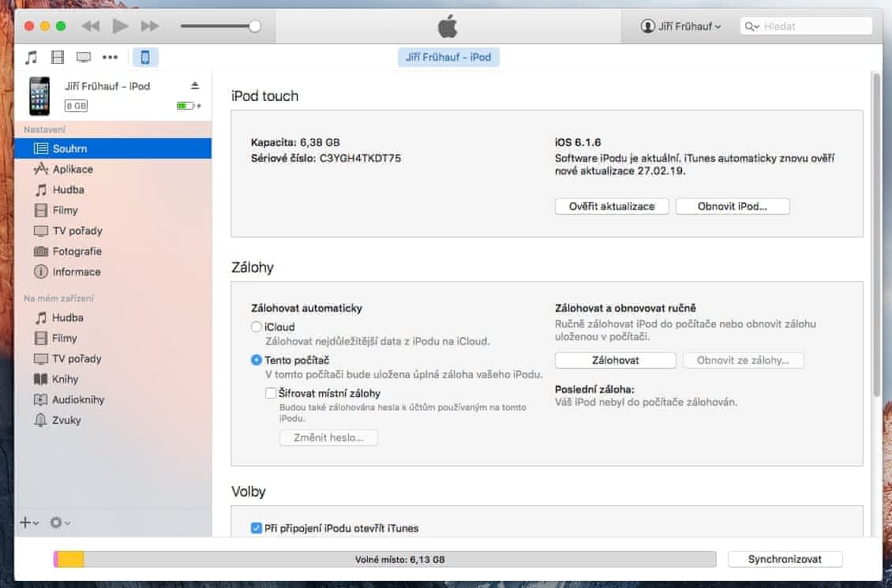
Task: Skip forward to next track
Action: [150, 26]
